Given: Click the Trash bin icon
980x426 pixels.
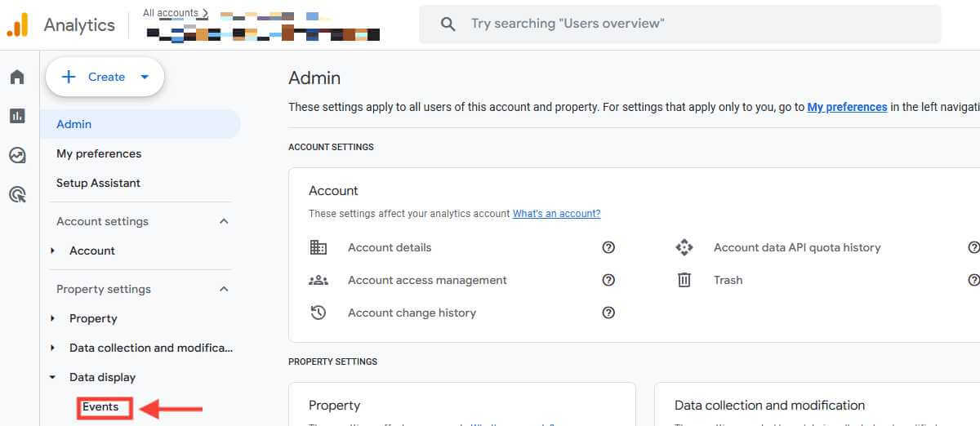Looking at the screenshot, I should [684, 280].
